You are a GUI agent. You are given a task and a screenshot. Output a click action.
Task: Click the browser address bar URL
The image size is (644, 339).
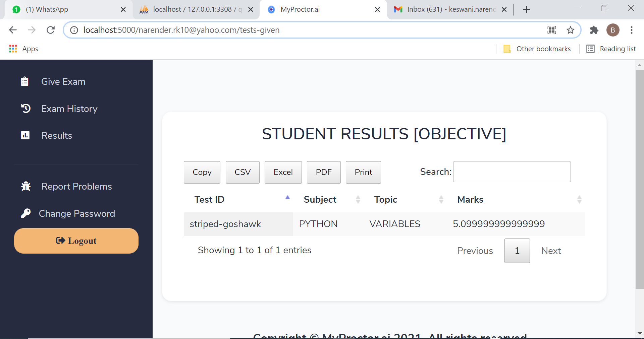click(181, 30)
